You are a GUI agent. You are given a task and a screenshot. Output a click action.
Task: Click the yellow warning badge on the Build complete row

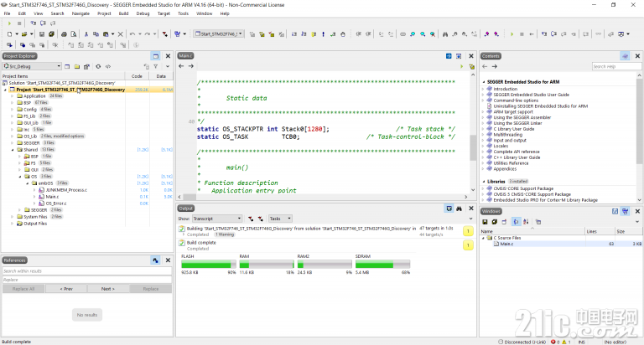tap(468, 245)
